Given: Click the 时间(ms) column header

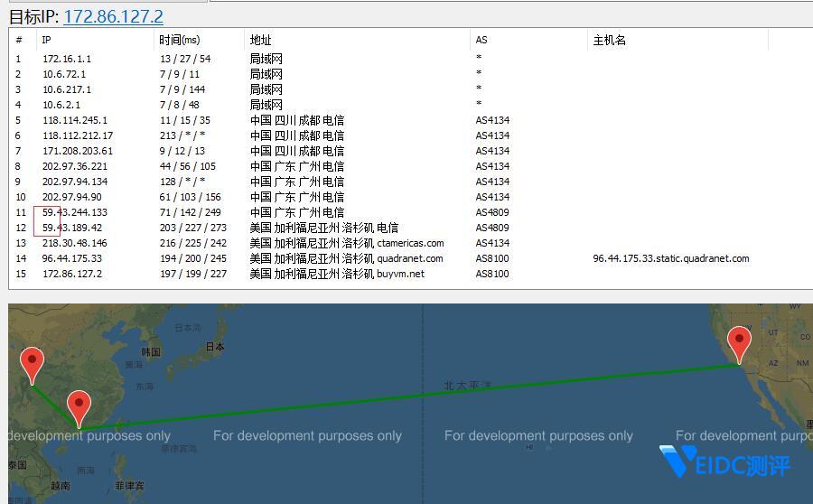Looking at the screenshot, I should click(x=179, y=40).
